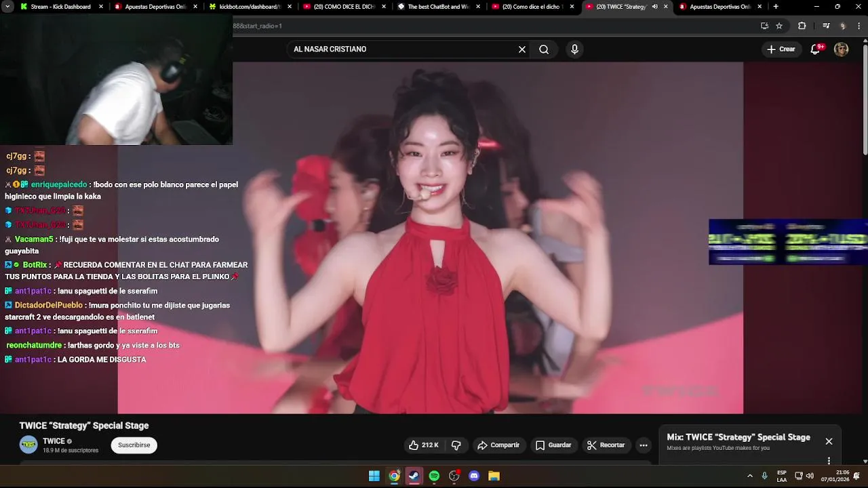The width and height of the screenshot is (868, 488).
Task: Open the YouTube account avatar menu
Action: click(x=841, y=49)
